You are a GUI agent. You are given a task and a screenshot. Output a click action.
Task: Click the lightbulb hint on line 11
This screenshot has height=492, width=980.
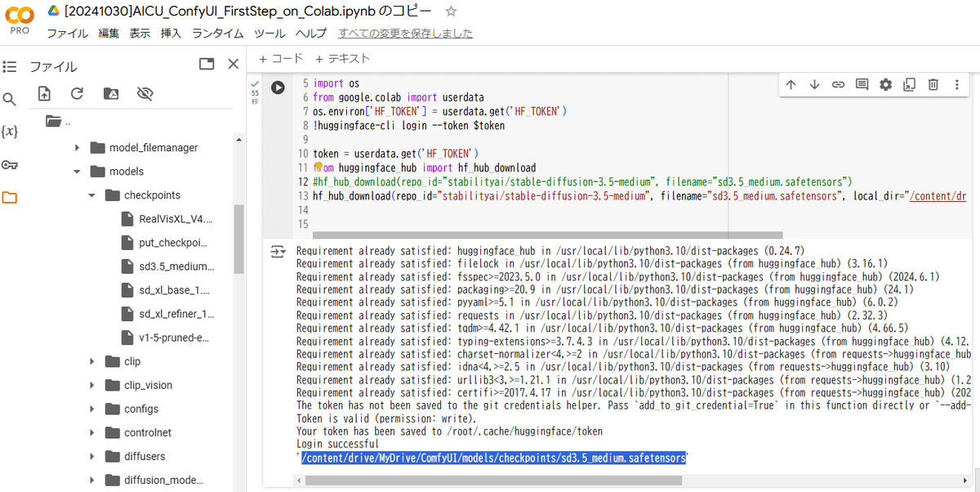pos(318,167)
